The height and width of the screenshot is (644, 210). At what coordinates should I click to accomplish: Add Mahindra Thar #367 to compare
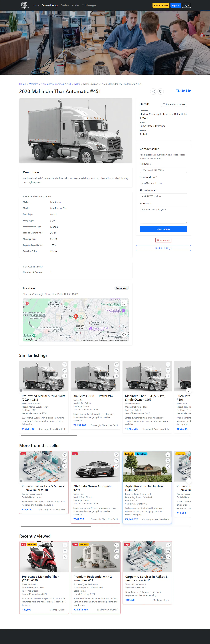168,370
